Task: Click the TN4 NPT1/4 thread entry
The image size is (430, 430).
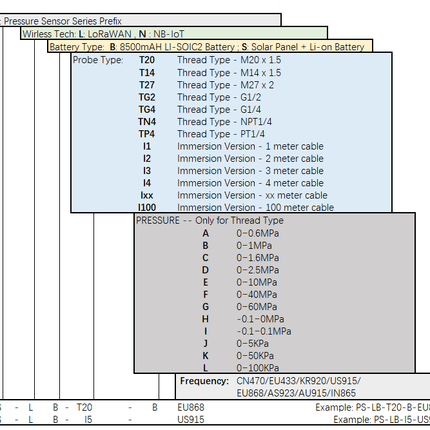Action: [x=205, y=122]
